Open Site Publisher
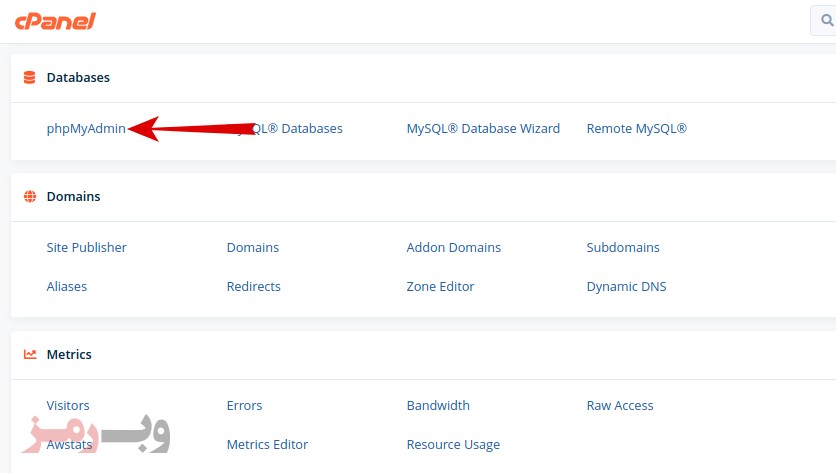The width and height of the screenshot is (836, 473). [x=86, y=247]
